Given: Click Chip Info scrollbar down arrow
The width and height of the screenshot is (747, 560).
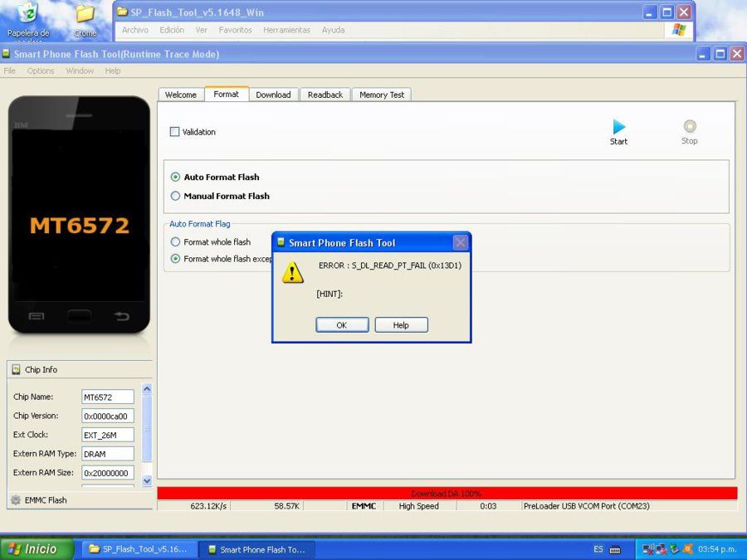Looking at the screenshot, I should (x=147, y=481).
